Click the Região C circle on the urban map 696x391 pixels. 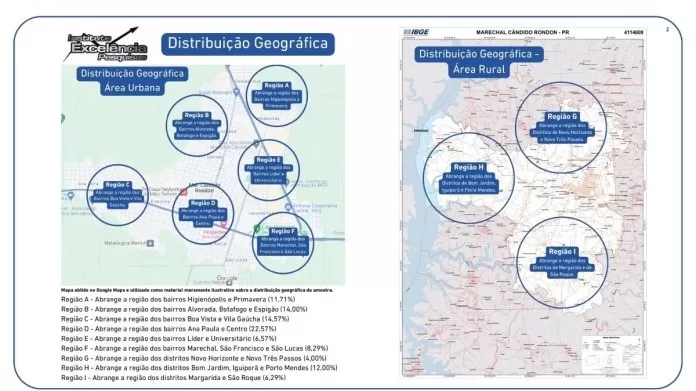pos(118,195)
